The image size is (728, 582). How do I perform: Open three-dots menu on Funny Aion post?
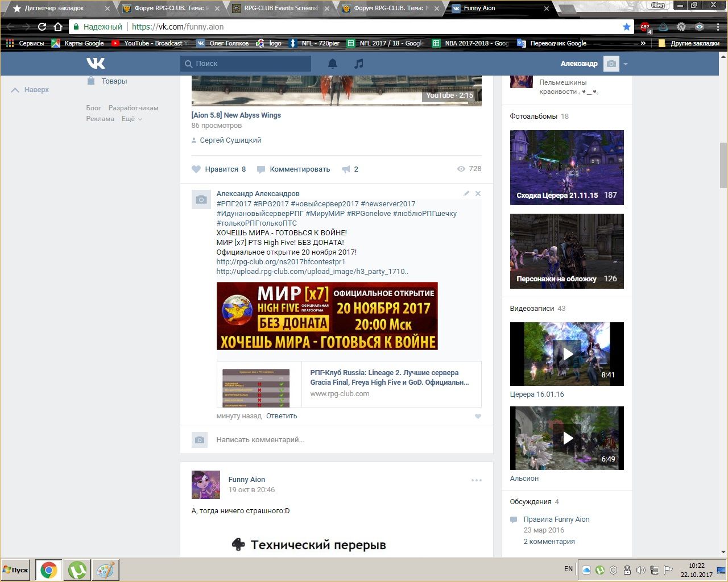coord(477,480)
